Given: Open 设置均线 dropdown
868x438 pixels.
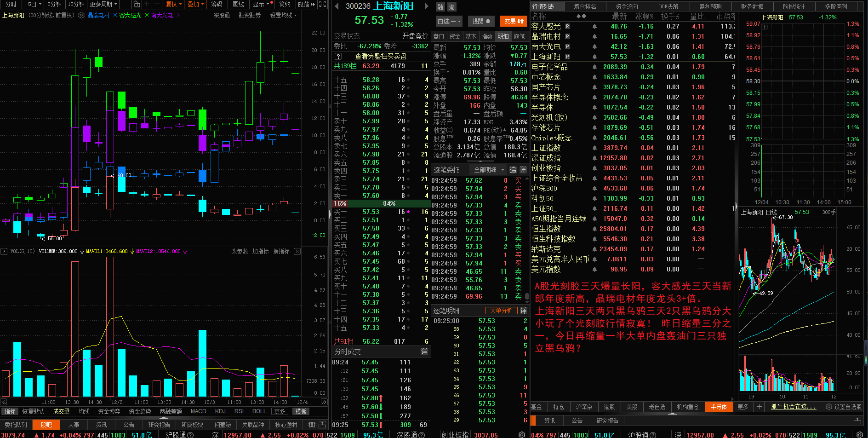Looking at the screenshot, I should [x=283, y=15].
